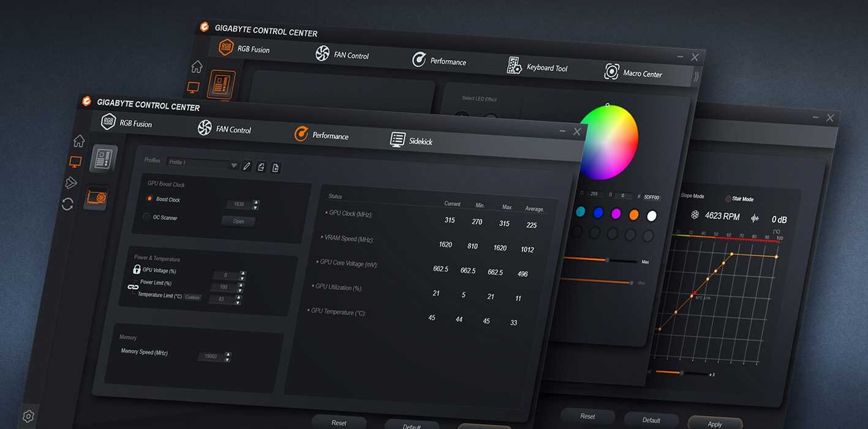Click the Performance gauge icon in back window
The height and width of the screenshot is (429, 868).
419,59
